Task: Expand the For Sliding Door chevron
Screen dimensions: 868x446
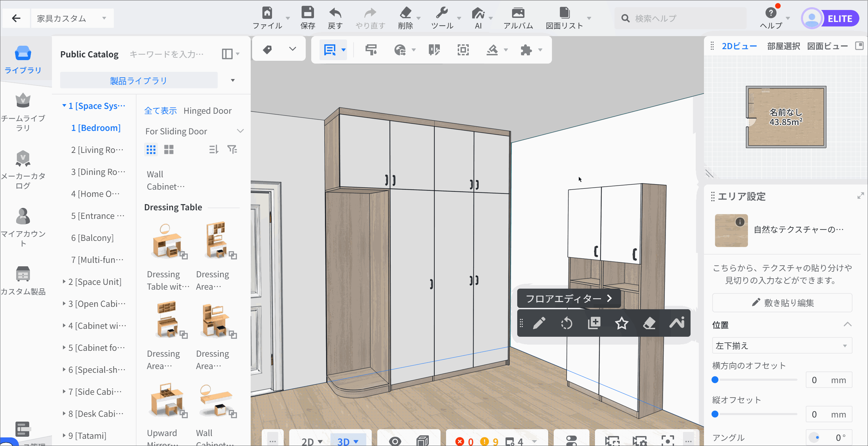Action: pos(240,131)
